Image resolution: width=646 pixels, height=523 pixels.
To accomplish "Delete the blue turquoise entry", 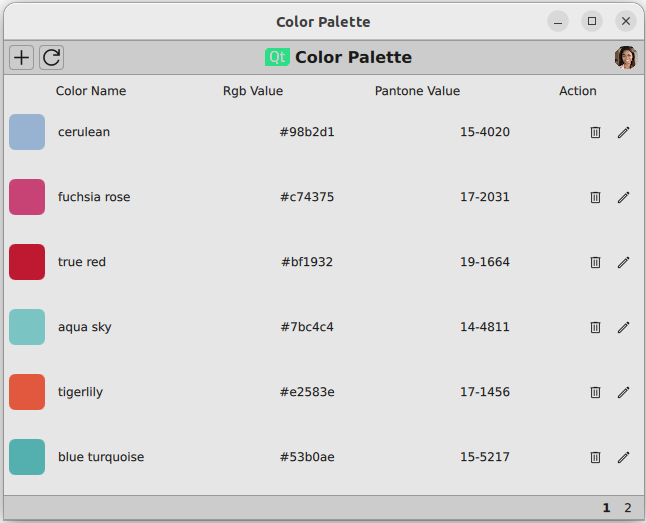I will point(595,457).
